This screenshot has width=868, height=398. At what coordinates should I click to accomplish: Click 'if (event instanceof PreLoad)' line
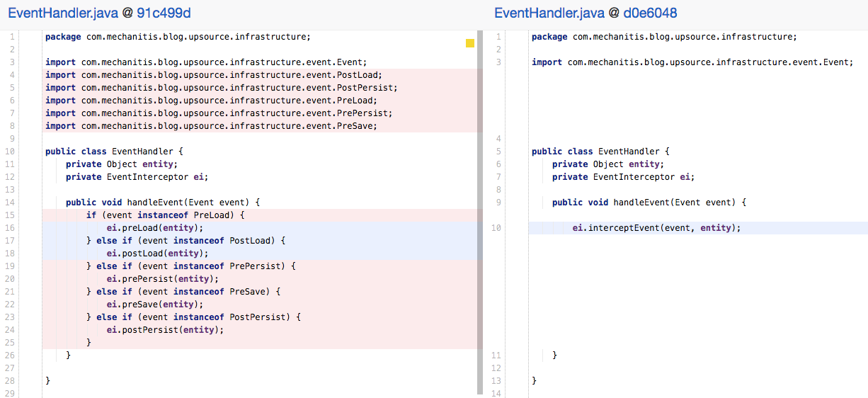pyautogui.click(x=166, y=215)
